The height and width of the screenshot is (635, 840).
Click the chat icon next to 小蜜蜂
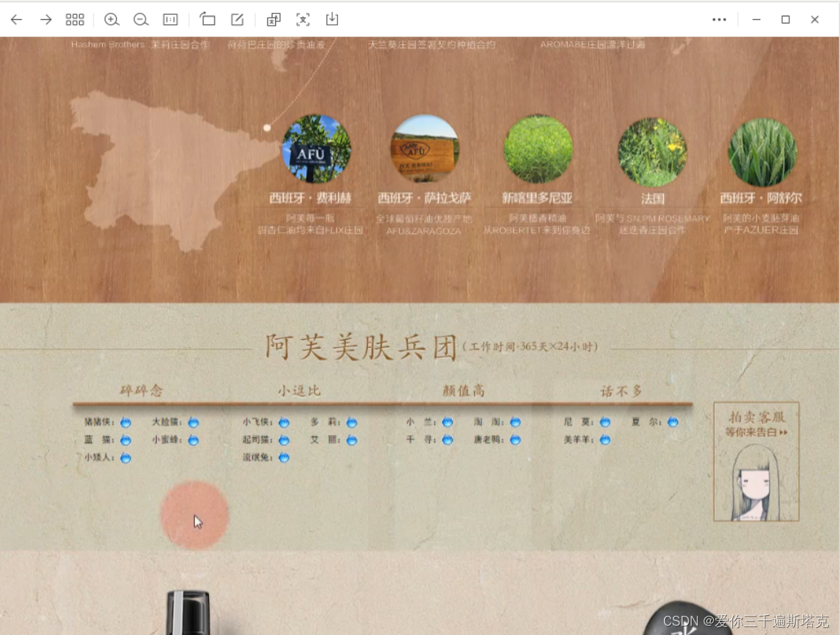click(x=193, y=440)
